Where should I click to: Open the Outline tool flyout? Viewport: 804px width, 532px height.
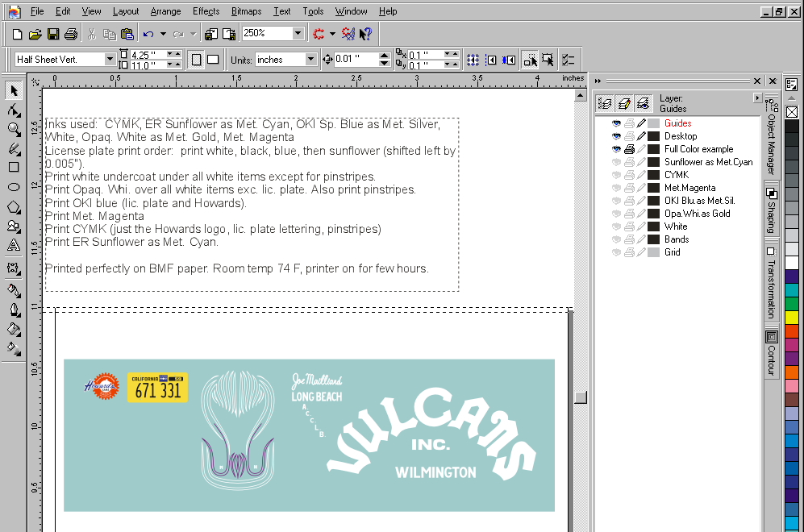pyautogui.click(x=14, y=310)
